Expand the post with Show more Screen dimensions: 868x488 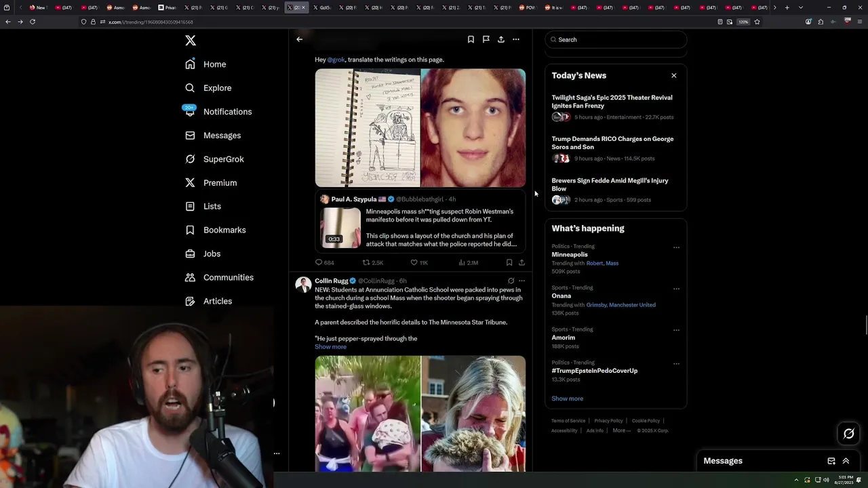point(330,347)
